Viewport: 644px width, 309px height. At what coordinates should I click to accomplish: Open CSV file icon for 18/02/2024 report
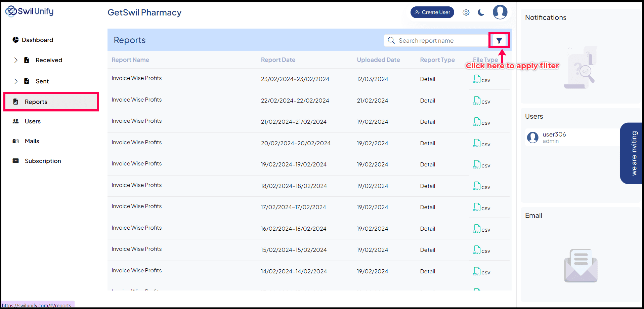(477, 186)
